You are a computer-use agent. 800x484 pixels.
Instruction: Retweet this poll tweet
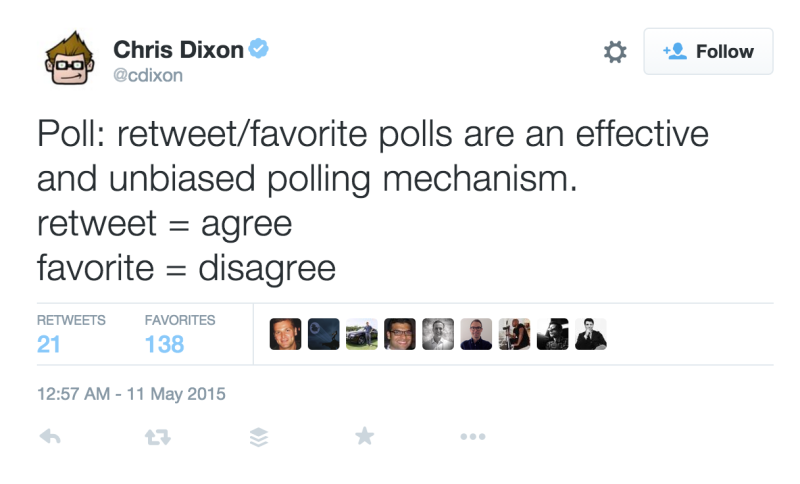158,437
